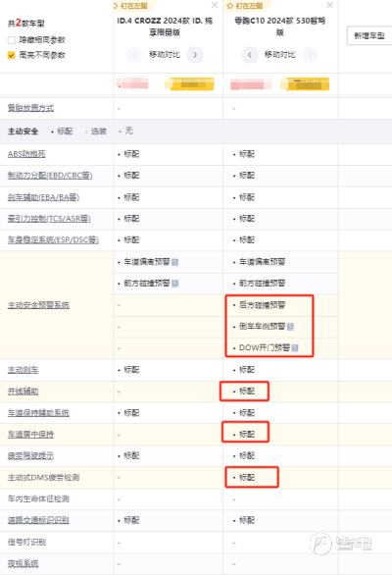Screen dimensions: 392x575
Task: Open the info icon beside 倒车车侧预警
Action: point(290,327)
